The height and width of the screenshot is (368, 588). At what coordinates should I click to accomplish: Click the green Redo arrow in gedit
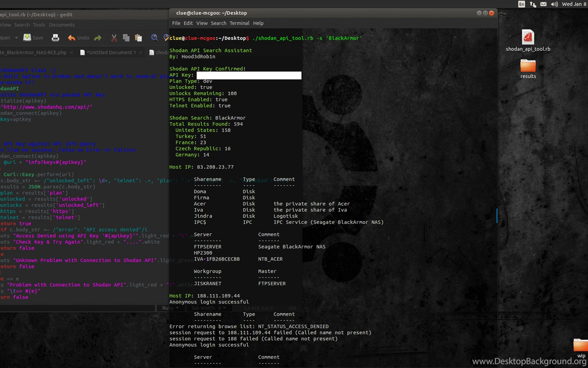click(97, 38)
